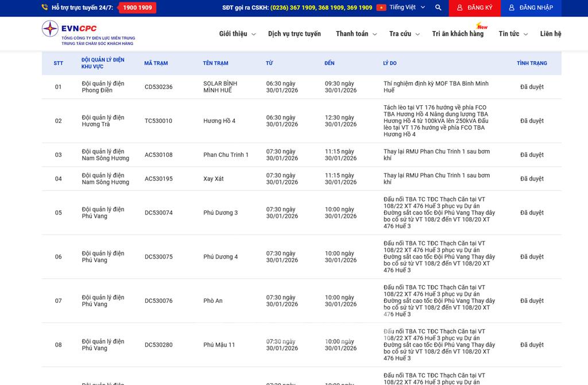Image resolution: width=588 pixels, height=385 pixels.
Task: Open the Tiếng Việt language dropdown
Action: (x=407, y=7)
